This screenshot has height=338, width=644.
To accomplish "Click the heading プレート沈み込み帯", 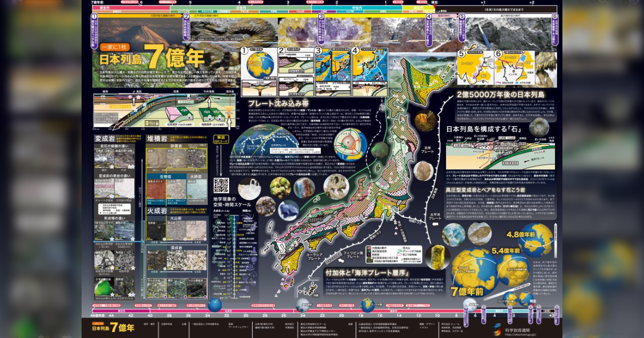I will [x=277, y=103].
